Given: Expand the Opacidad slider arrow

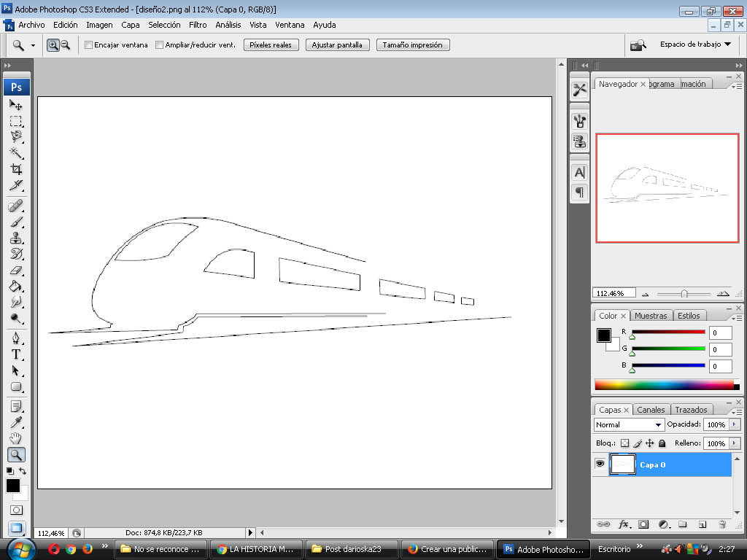Looking at the screenshot, I should pyautogui.click(x=735, y=424).
